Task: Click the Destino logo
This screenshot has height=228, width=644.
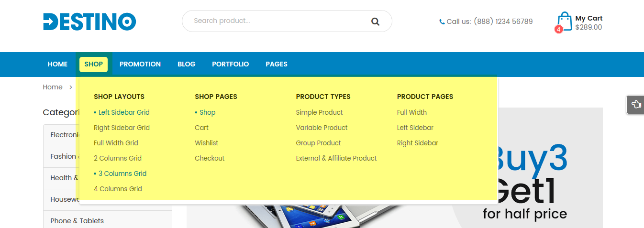Action: [89, 22]
